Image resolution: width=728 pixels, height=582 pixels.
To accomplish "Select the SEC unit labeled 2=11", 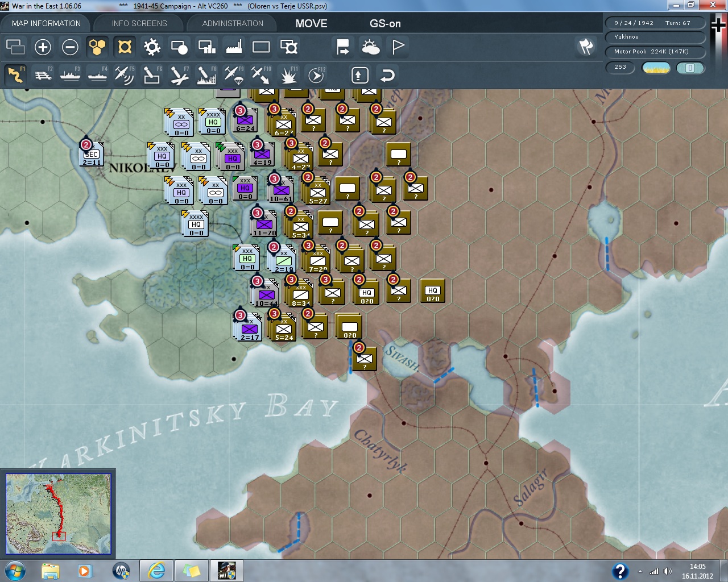I will pyautogui.click(x=91, y=155).
